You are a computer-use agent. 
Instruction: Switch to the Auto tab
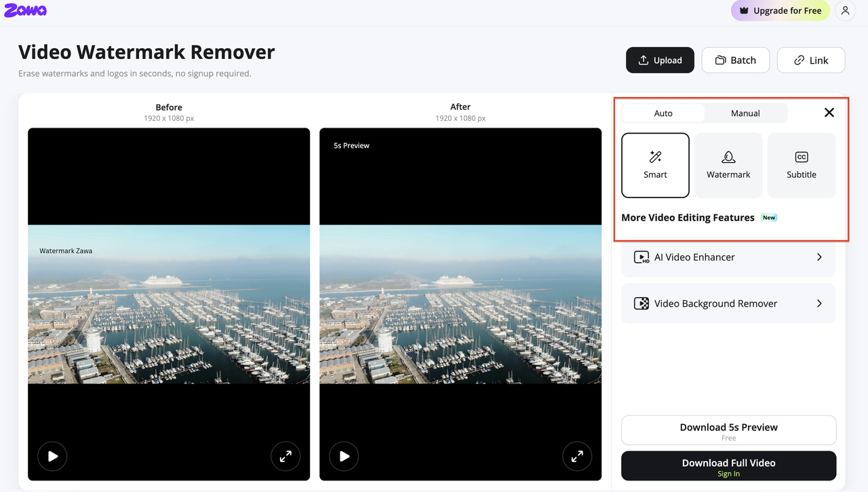point(663,113)
